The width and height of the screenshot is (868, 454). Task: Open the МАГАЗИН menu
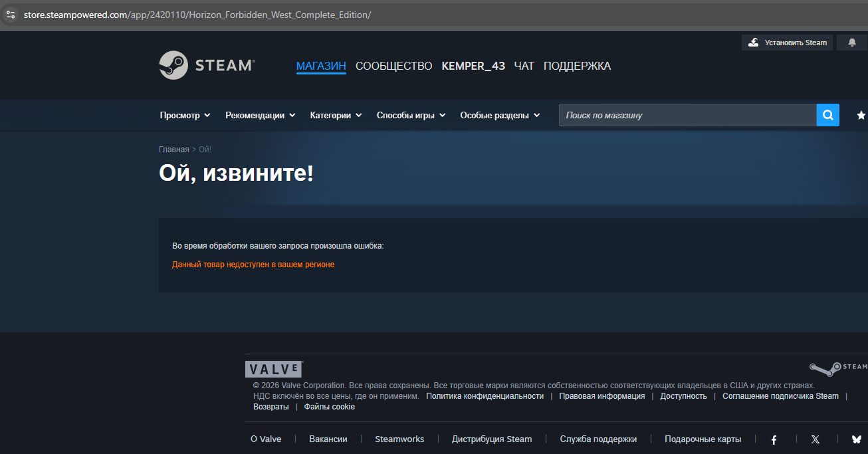(x=321, y=66)
